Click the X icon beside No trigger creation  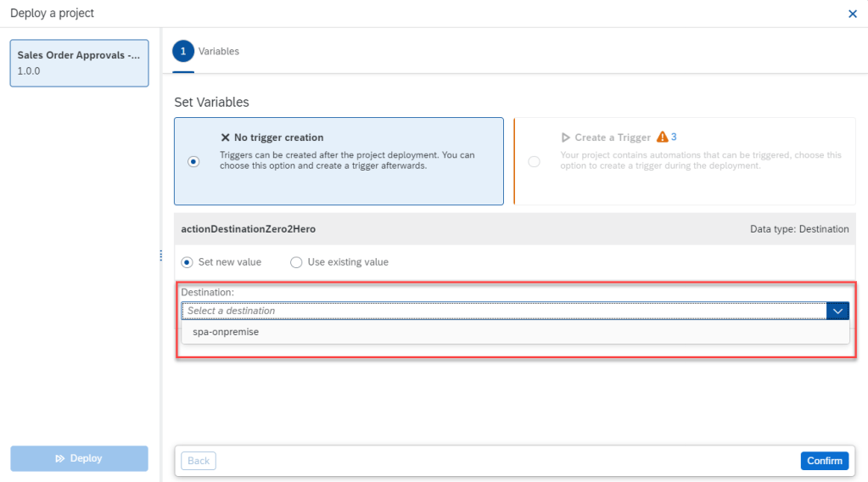pyautogui.click(x=225, y=137)
